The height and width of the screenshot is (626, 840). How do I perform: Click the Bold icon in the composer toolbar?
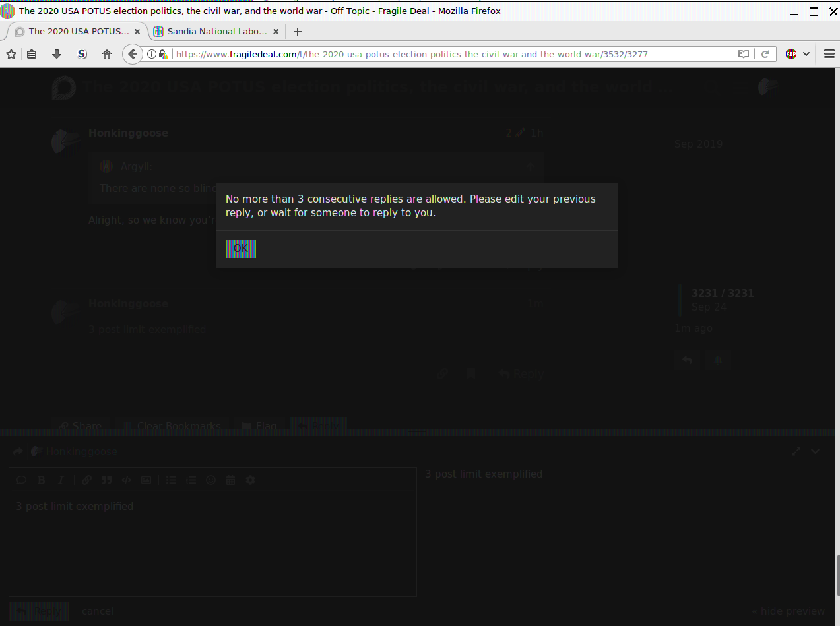pos(41,480)
